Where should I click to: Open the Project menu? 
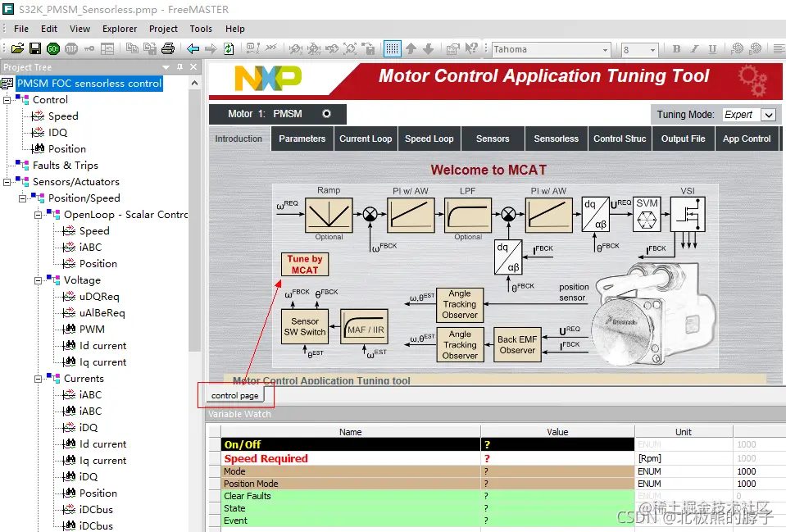point(163,29)
